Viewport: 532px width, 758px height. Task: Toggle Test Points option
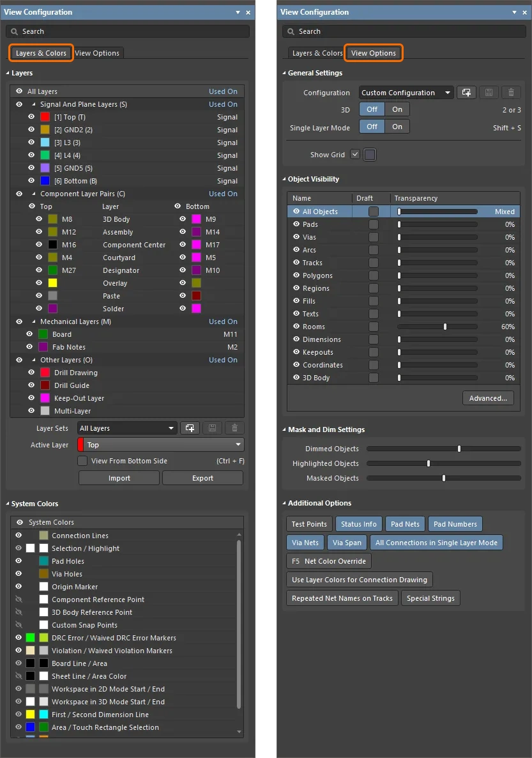[x=309, y=523]
